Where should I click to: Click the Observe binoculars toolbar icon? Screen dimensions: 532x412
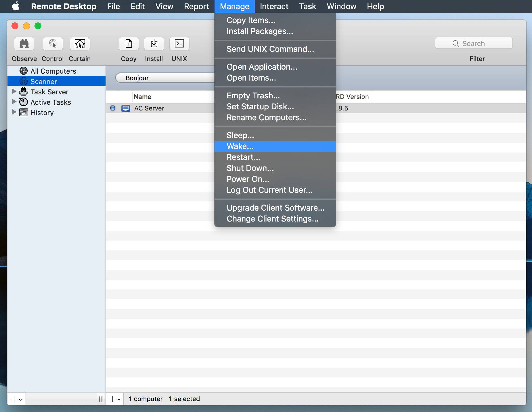pos(24,44)
